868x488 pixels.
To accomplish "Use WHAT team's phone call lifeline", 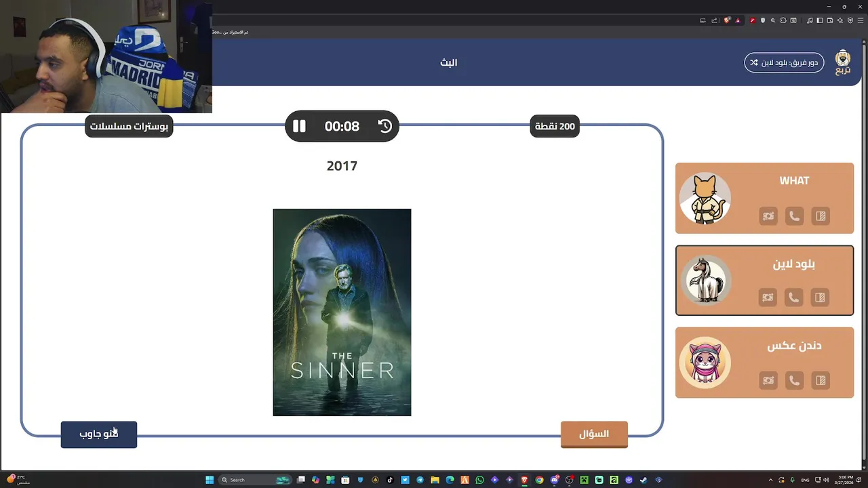I will pos(794,216).
